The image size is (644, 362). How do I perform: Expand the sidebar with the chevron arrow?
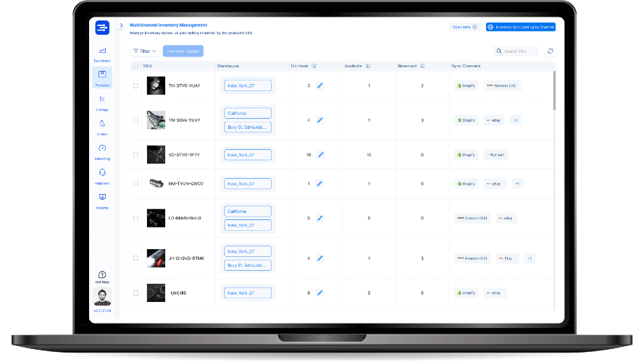click(x=121, y=25)
